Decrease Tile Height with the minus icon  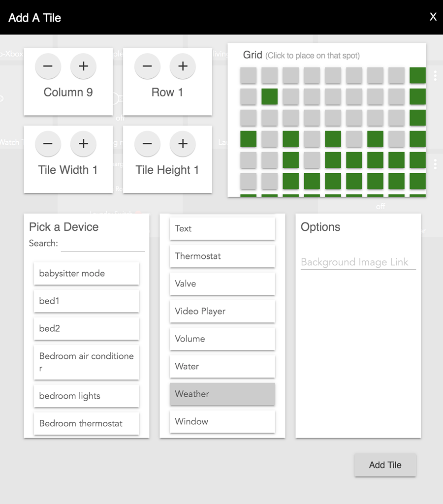pyautogui.click(x=147, y=144)
